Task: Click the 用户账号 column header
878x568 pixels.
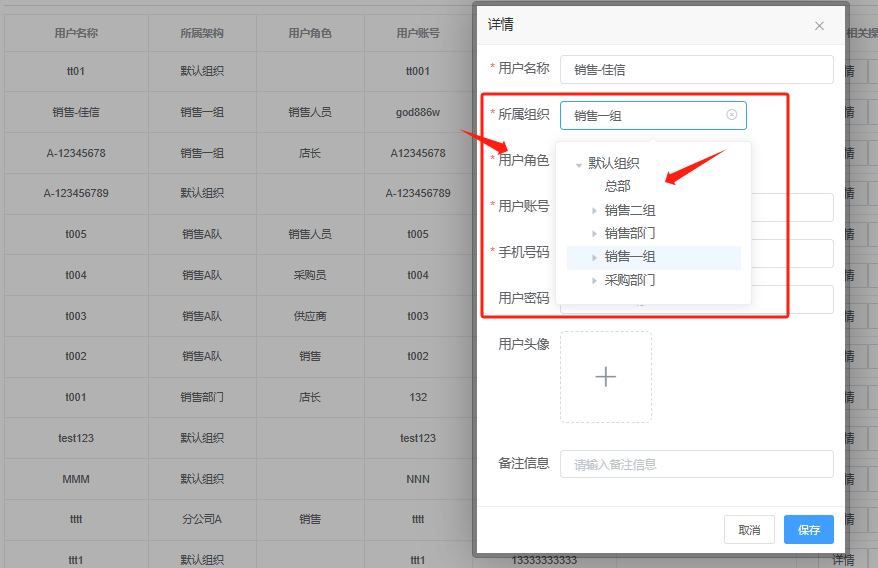Action: [x=418, y=33]
